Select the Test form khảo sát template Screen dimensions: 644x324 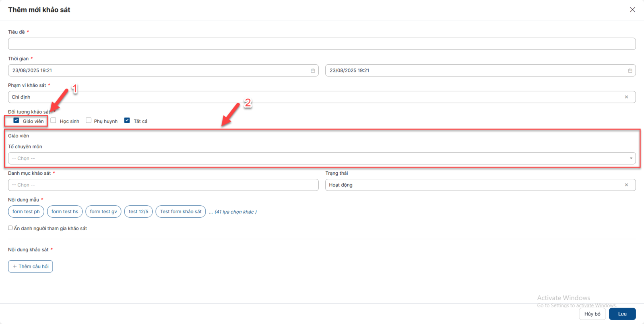coord(181,212)
